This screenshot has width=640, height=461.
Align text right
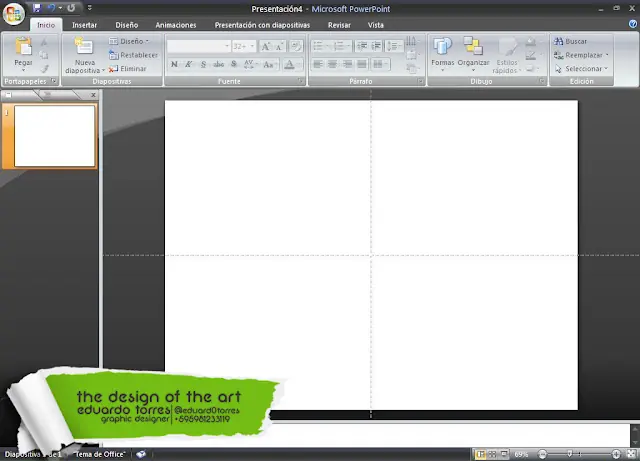[x=347, y=64]
